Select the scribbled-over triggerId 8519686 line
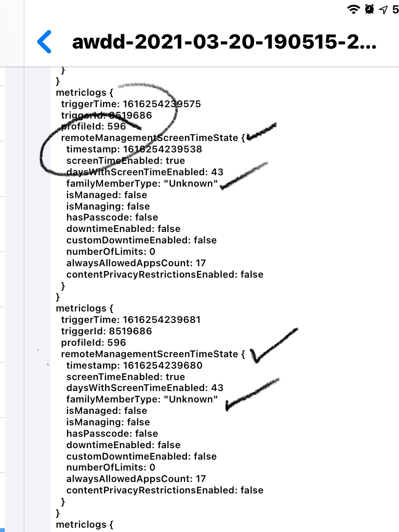Viewport: 399px width, 532px height. [106, 115]
